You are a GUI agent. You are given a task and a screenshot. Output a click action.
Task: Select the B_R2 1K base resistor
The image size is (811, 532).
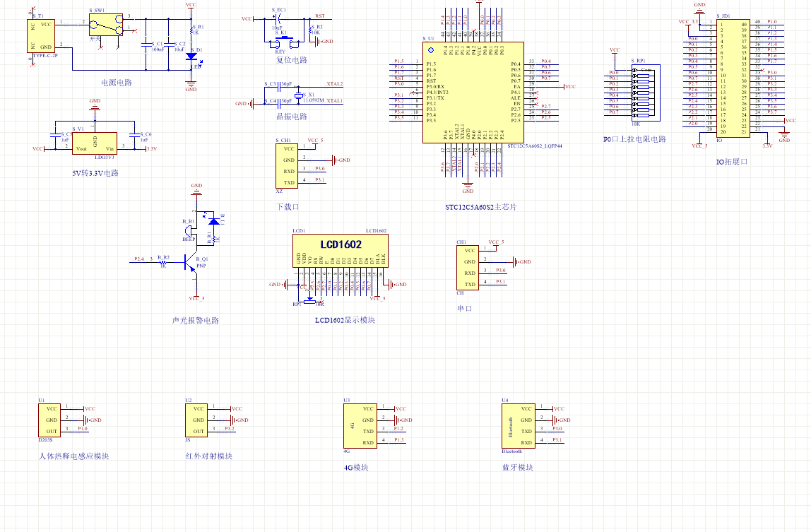(163, 262)
